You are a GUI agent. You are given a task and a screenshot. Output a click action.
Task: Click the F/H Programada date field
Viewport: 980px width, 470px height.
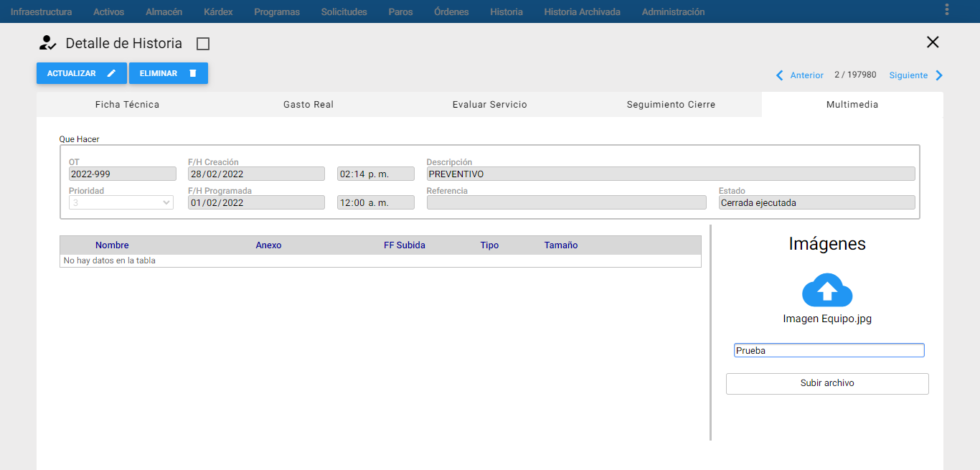(x=257, y=202)
